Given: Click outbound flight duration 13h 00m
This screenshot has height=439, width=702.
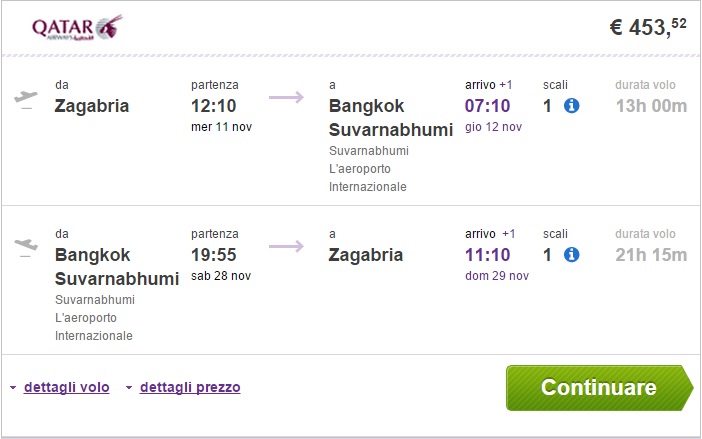Looking at the screenshot, I should (651, 105).
